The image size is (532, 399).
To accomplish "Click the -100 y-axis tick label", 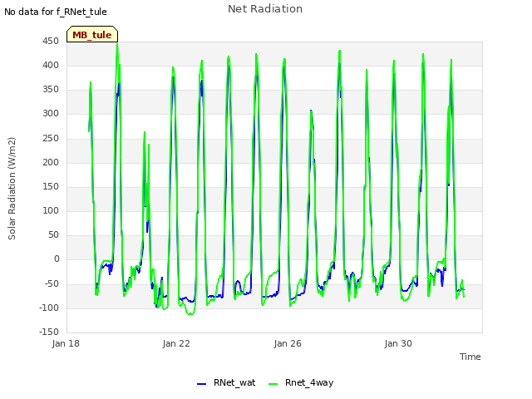I will [x=49, y=308].
